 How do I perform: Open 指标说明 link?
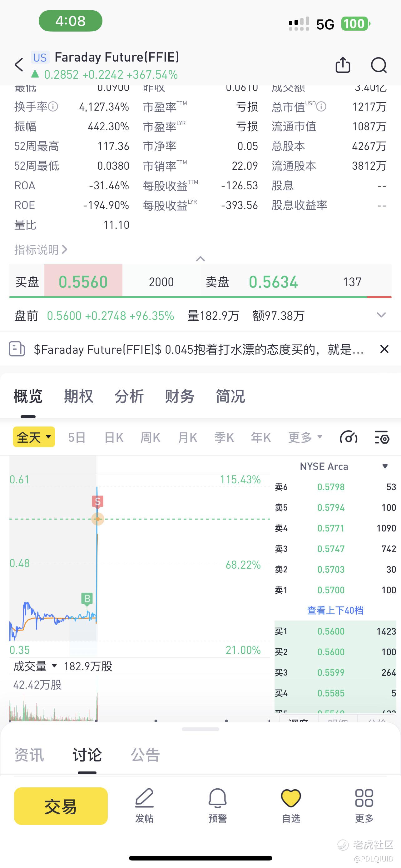41,250
